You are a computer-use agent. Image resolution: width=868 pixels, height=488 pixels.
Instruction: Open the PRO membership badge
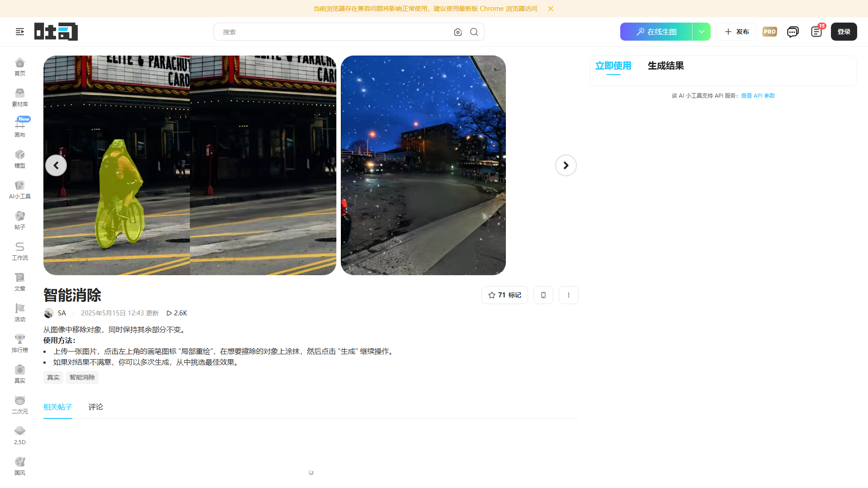click(769, 32)
